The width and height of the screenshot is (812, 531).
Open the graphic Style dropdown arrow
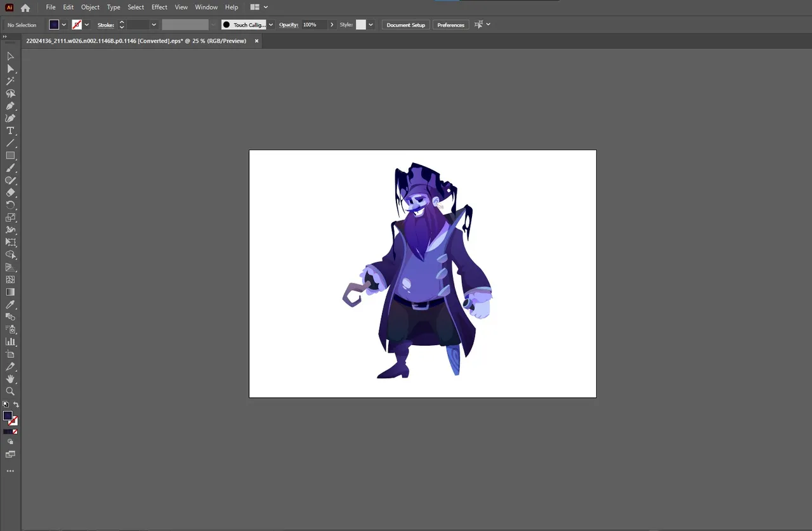click(370, 25)
